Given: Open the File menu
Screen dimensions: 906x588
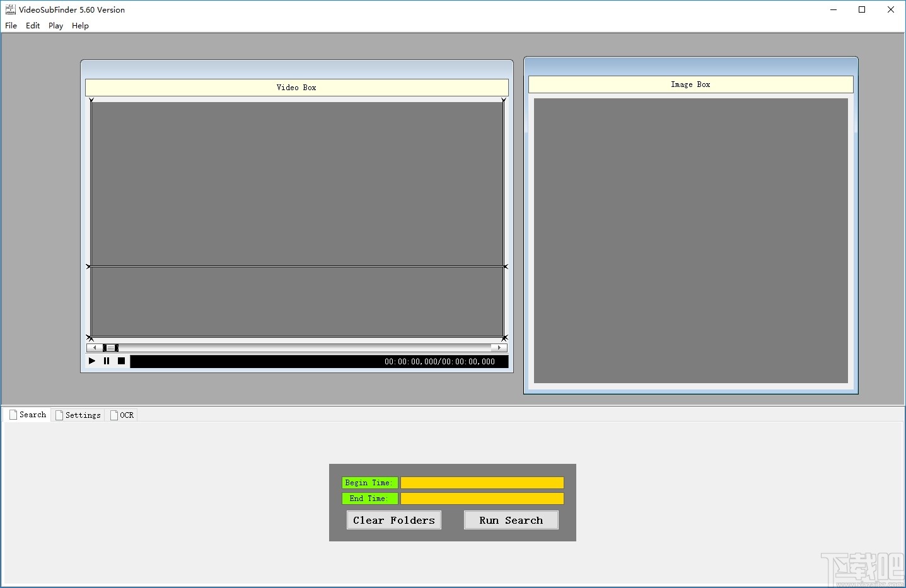Looking at the screenshot, I should tap(11, 26).
